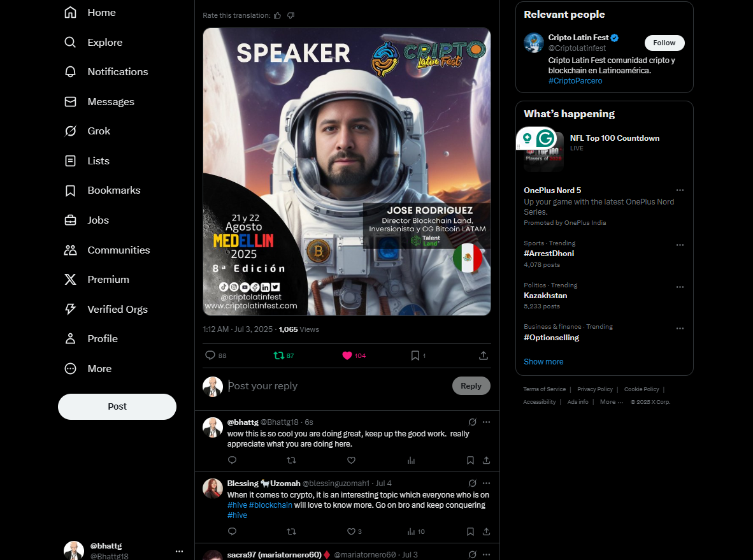This screenshot has width=753, height=560.
Task: Click Grok icon on @bhattg's reply
Action: click(x=473, y=422)
